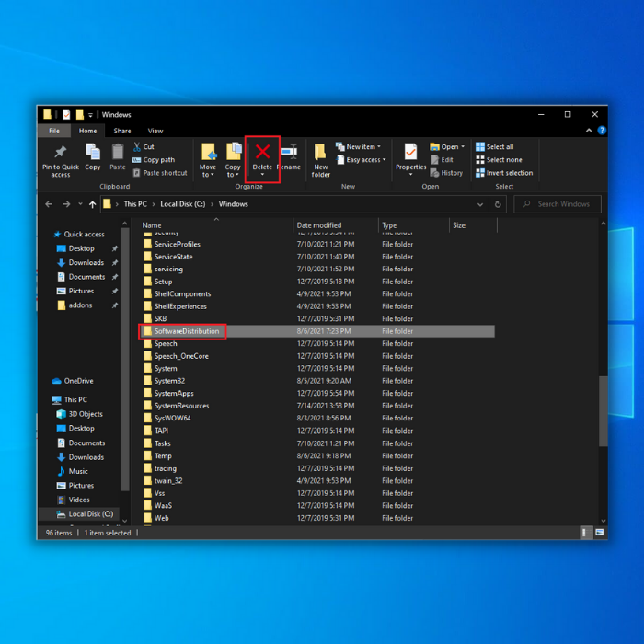Click the Rename icon
644x644 pixels.
point(289,156)
